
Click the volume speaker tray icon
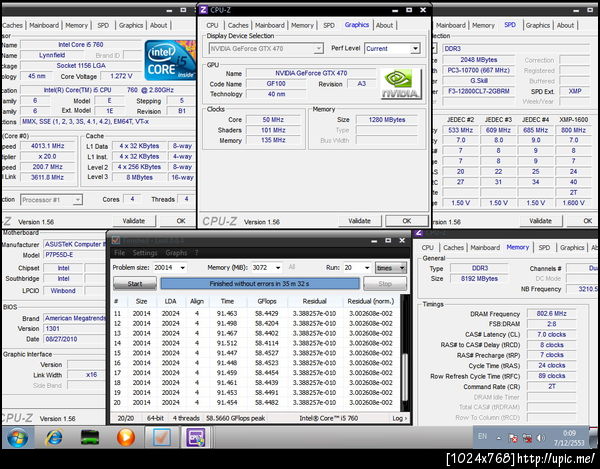541,438
